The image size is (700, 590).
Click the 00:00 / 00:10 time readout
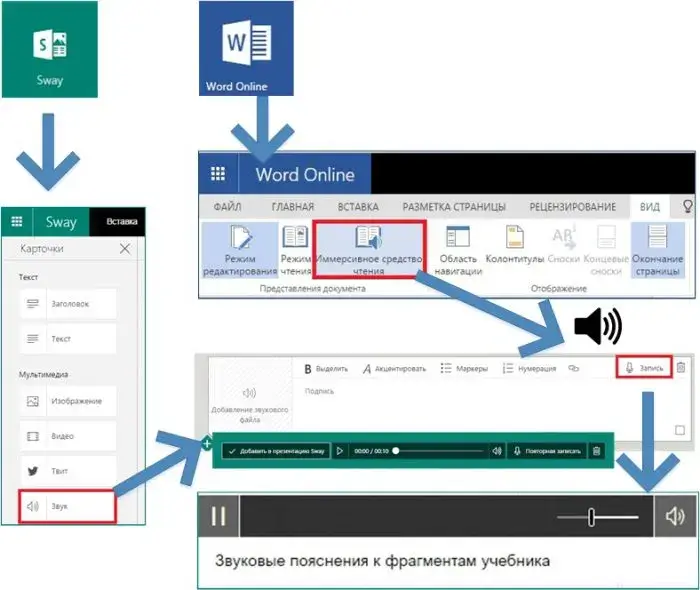(x=371, y=451)
